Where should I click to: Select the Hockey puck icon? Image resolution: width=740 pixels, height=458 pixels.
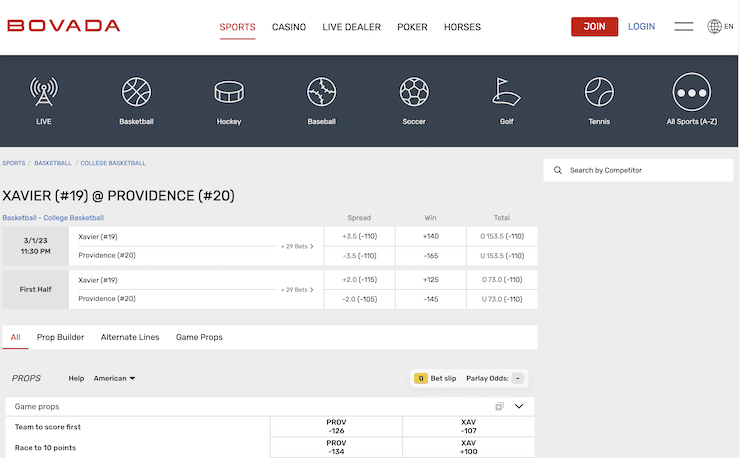tap(229, 93)
